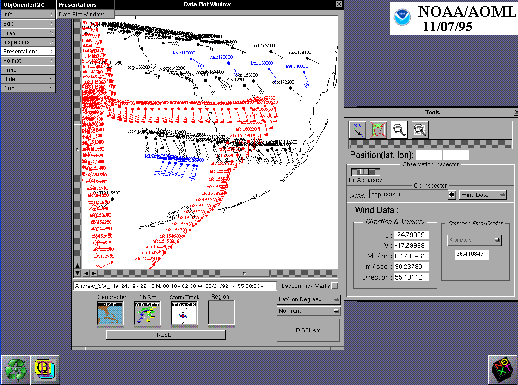Select the blue map thumbnail well
518x385 pixels.
pos(110,313)
